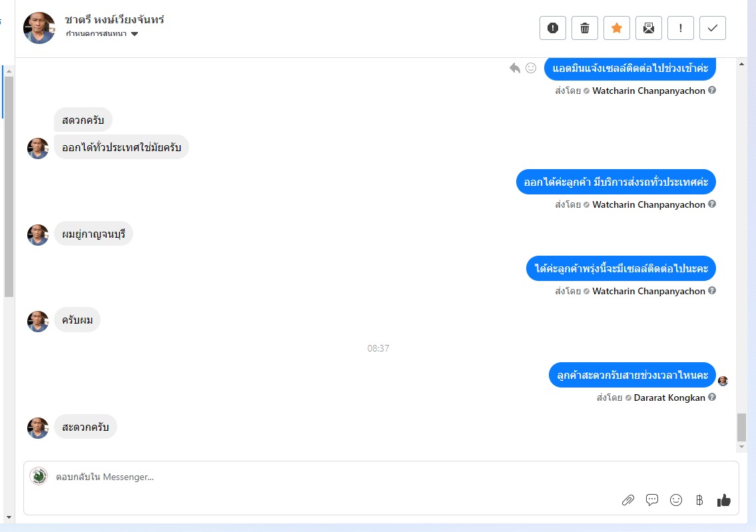This screenshot has width=756, height=532.
Task: Mark conversation done with the checkmark button
Action: [713, 28]
